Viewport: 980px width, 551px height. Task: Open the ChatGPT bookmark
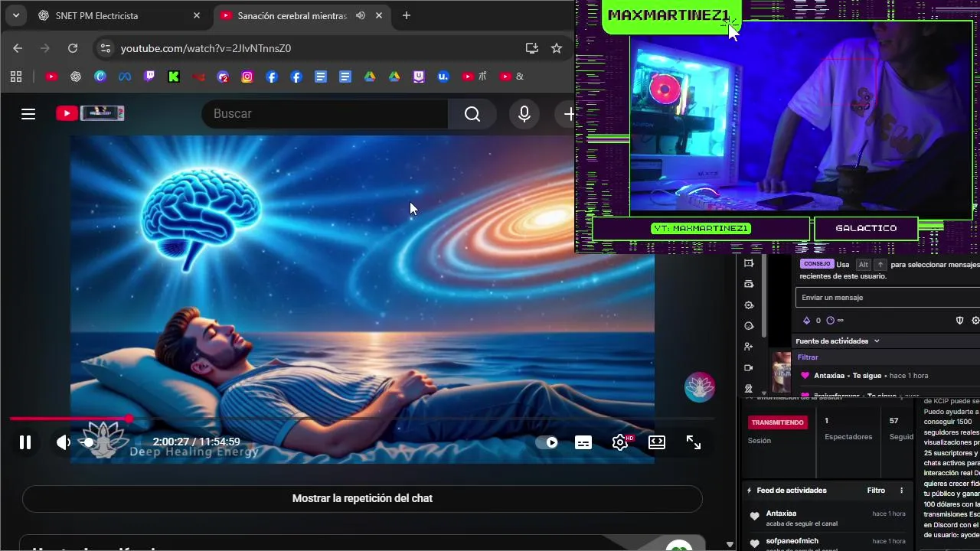[76, 77]
